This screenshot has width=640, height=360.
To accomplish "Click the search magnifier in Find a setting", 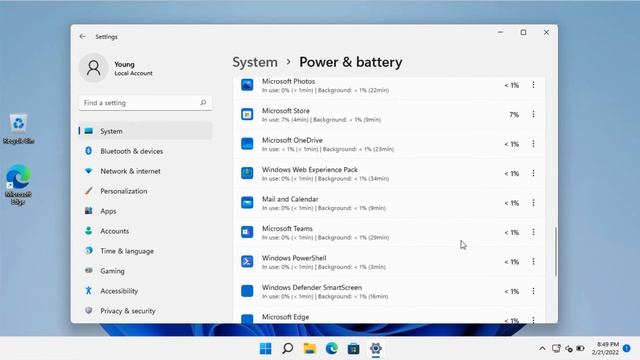I will pos(203,102).
